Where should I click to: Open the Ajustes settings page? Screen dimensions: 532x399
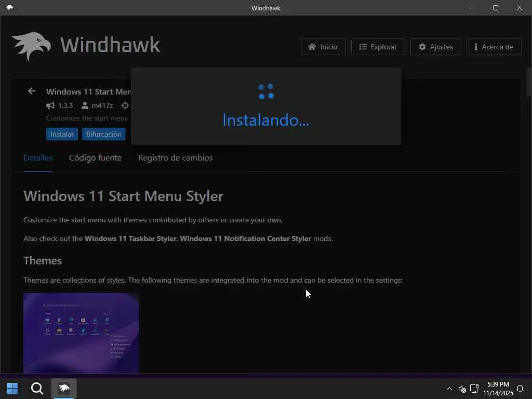[436, 47]
